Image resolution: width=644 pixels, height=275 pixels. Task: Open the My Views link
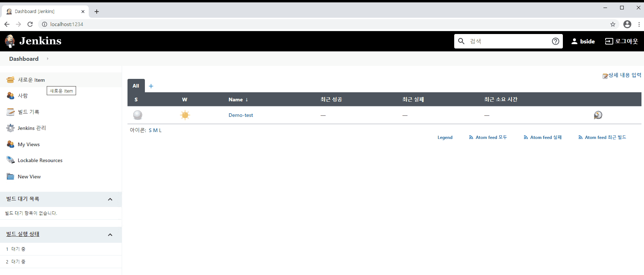[x=29, y=144]
